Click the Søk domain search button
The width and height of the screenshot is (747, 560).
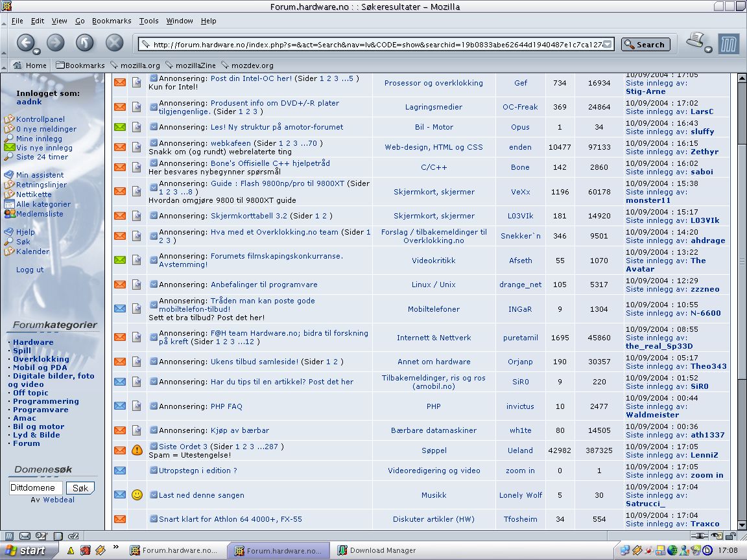click(x=80, y=488)
